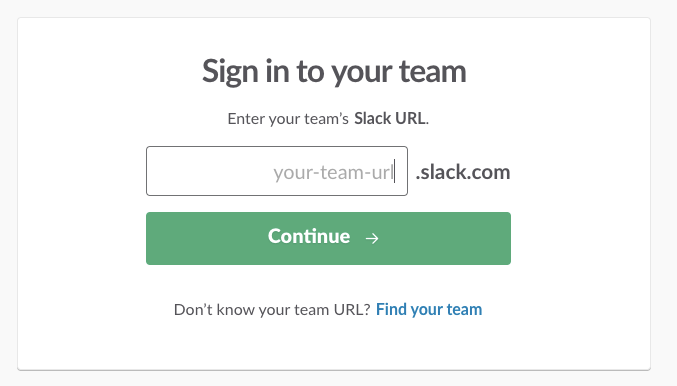This screenshot has height=386, width=677.
Task: Click the green Continue button
Action: [x=328, y=238]
